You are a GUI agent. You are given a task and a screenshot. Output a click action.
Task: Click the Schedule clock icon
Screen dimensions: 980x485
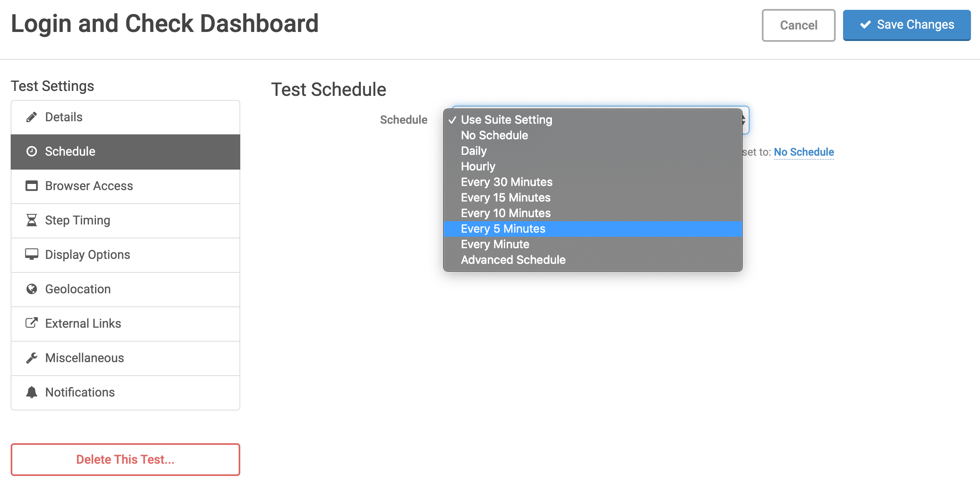(32, 151)
